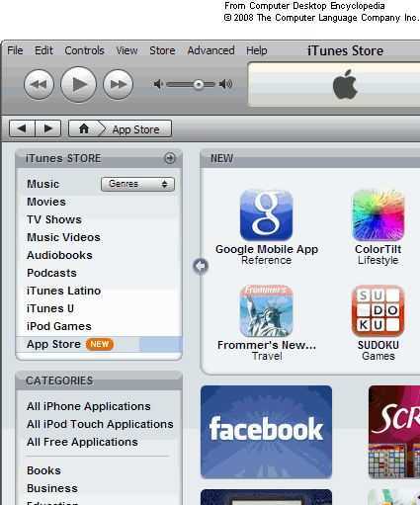Viewport: 420px width, 505px height.
Task: Click the SUDOKU title text
Action: pyautogui.click(x=378, y=345)
